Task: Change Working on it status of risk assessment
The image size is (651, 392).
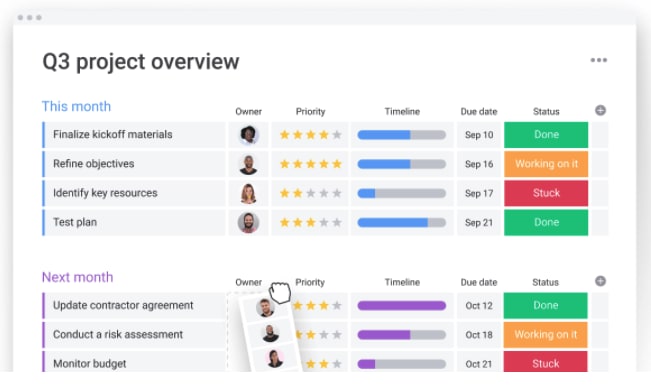Action: pos(546,335)
